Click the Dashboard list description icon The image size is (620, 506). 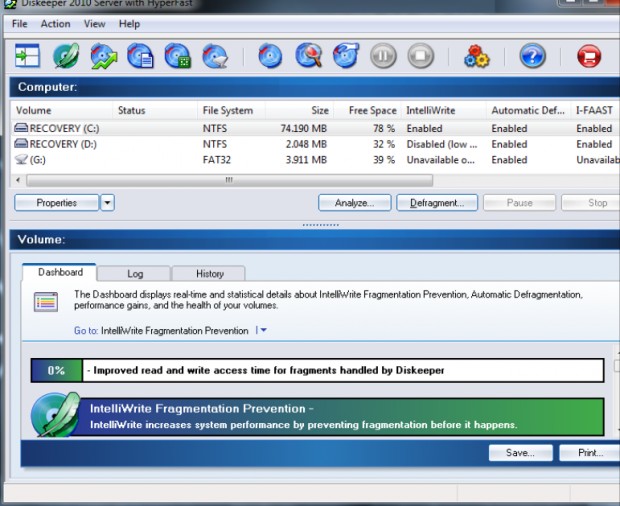coord(46,302)
